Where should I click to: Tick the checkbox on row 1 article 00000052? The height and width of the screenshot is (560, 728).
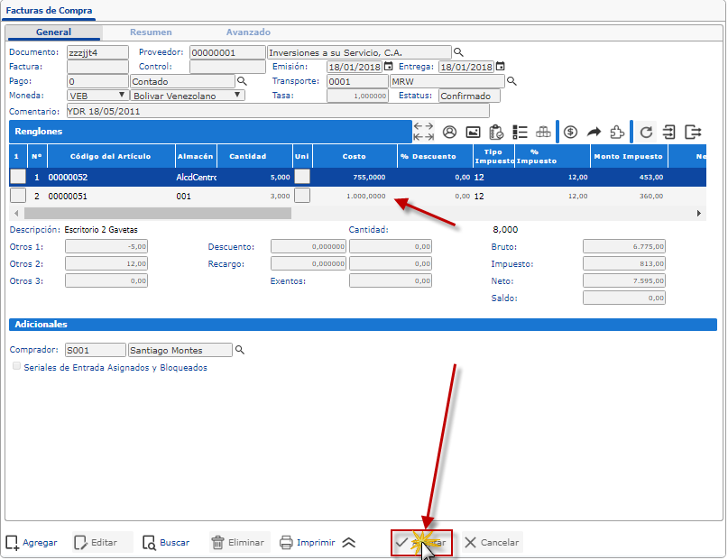pos(18,177)
